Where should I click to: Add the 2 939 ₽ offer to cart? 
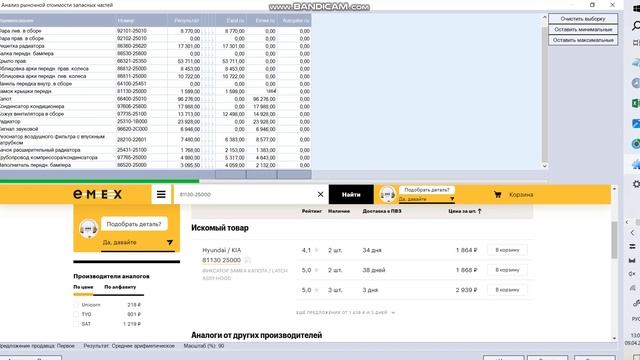507,290
